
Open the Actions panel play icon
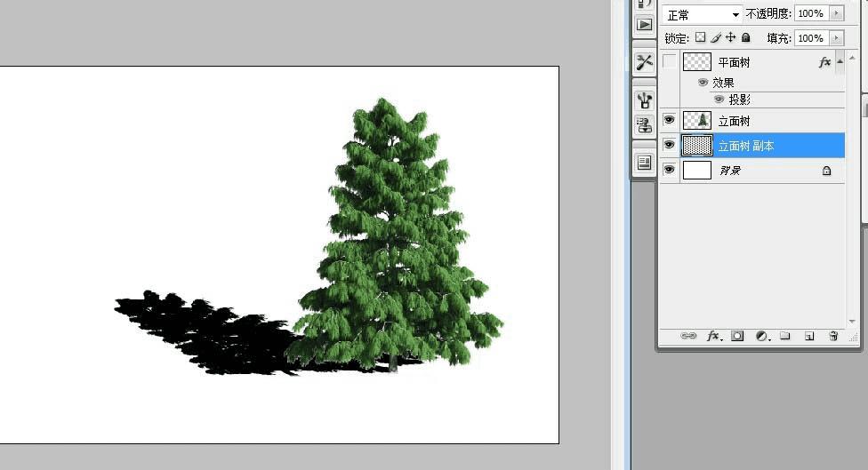[645, 25]
